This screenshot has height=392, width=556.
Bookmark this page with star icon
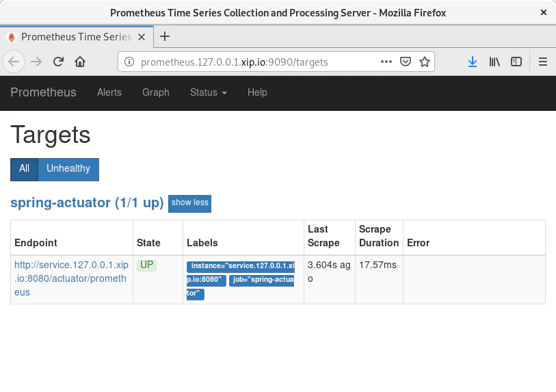(x=424, y=62)
